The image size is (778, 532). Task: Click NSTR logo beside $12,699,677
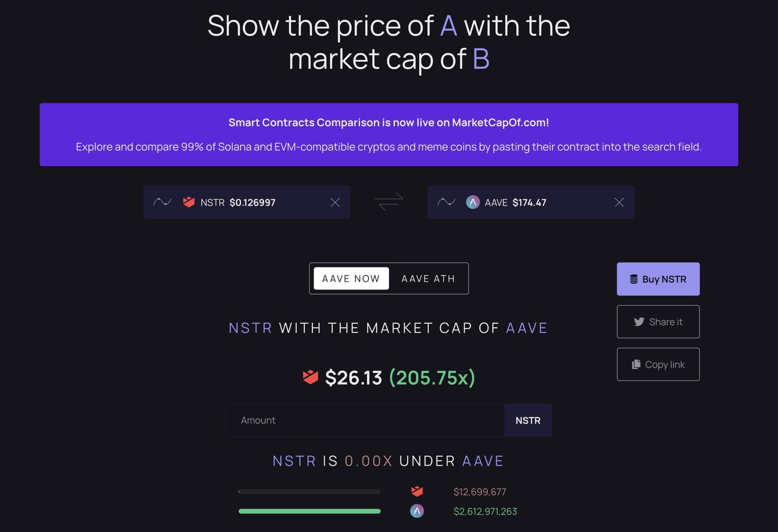click(x=417, y=491)
